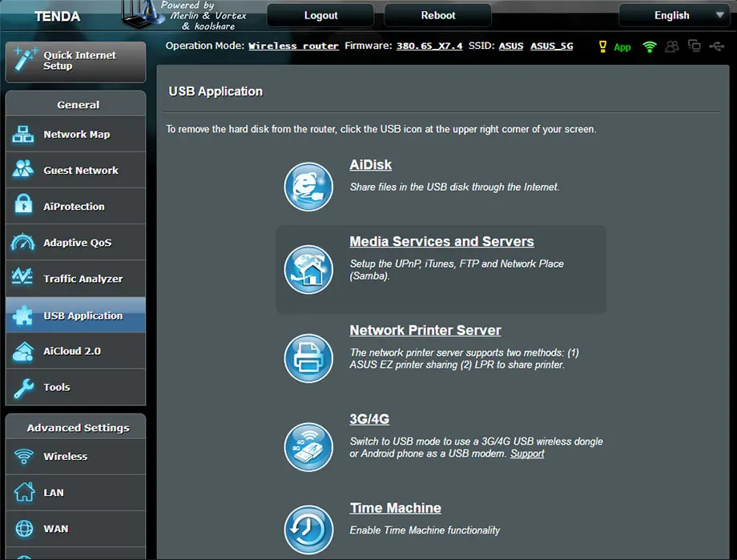Click the Logout button
Viewport: 737px width, 560px height.
click(320, 15)
